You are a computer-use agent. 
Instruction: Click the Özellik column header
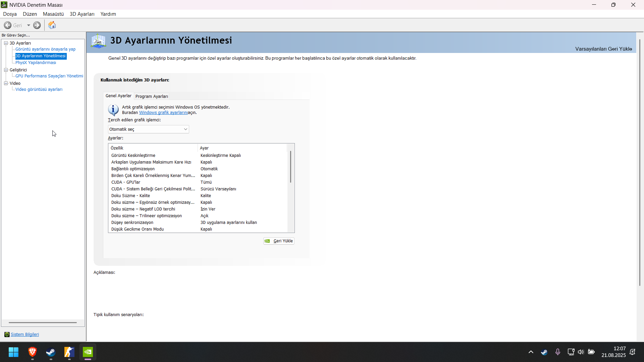153,148
